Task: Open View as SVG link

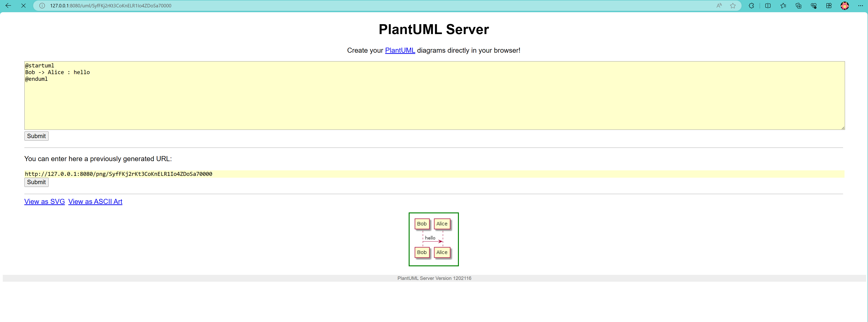Action: pyautogui.click(x=44, y=202)
